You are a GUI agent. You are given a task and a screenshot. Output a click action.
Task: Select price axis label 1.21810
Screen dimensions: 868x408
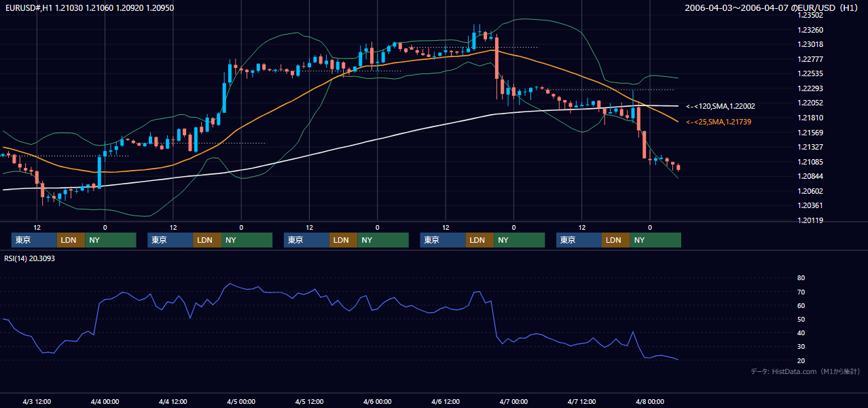pos(810,118)
